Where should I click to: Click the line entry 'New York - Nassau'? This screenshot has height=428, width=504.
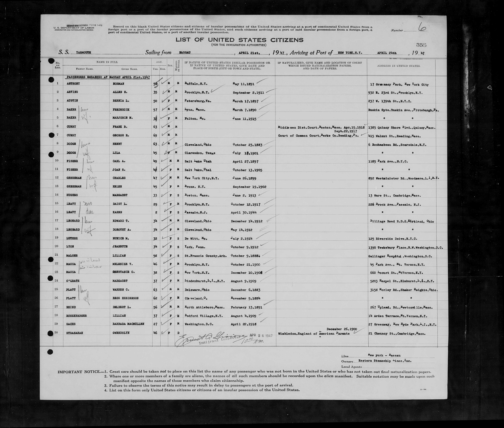(x=384, y=355)
